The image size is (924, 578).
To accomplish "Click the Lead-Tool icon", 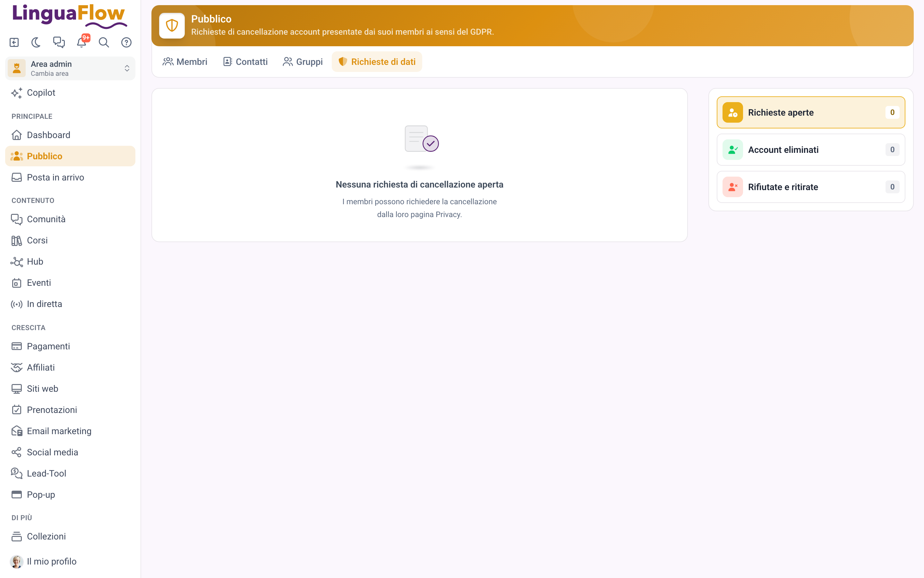I will click(16, 473).
